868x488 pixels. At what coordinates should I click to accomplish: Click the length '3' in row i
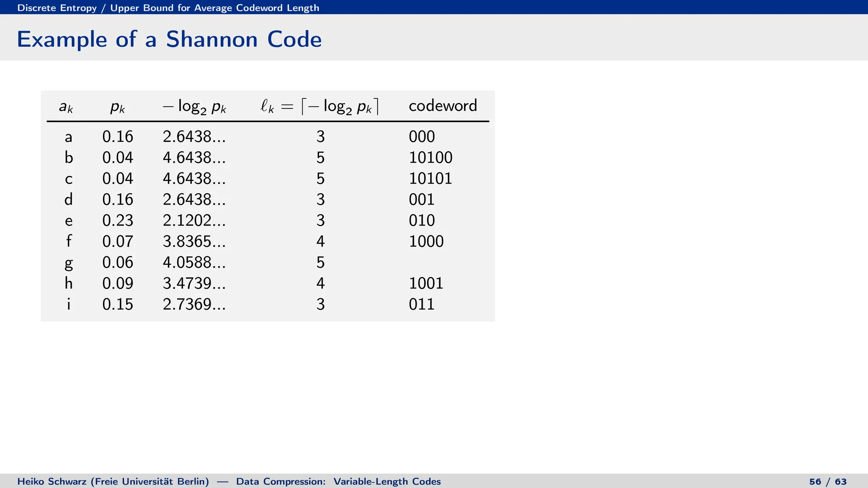320,305
